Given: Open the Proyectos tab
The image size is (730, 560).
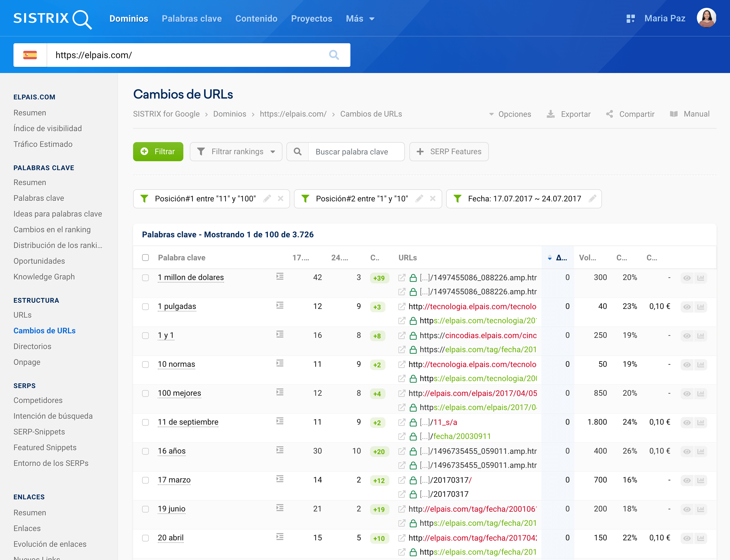Looking at the screenshot, I should pos(312,19).
